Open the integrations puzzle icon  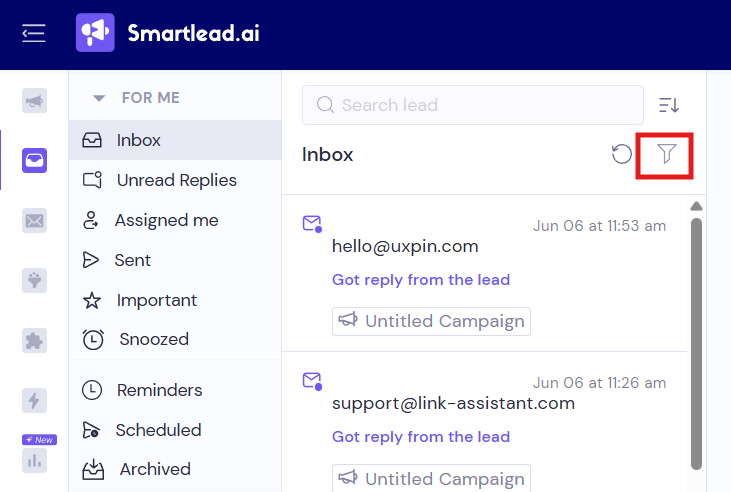(34, 340)
